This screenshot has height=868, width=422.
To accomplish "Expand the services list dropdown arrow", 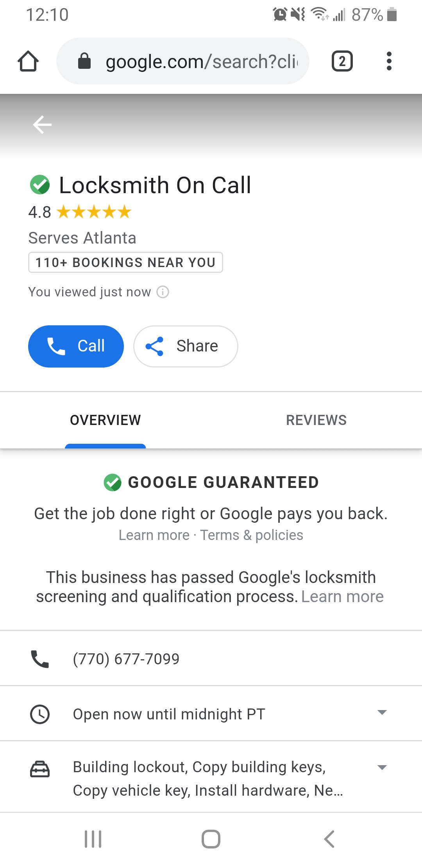I will coord(382,768).
